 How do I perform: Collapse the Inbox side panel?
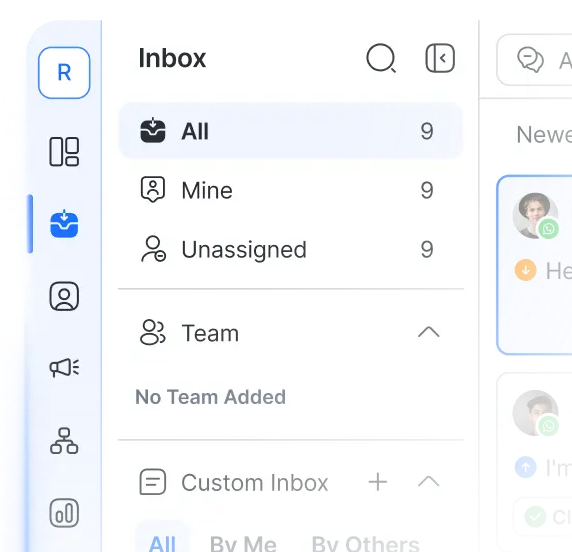(440, 58)
